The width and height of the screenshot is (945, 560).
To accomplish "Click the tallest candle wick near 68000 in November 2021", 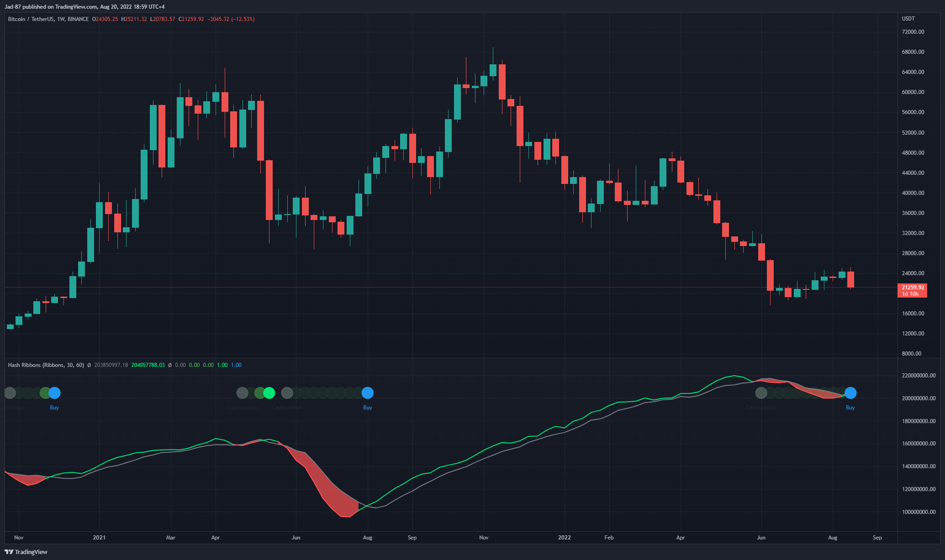I will coord(493,56).
